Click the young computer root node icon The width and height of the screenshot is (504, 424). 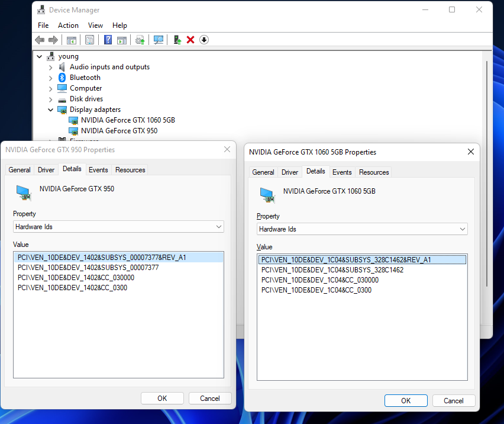pyautogui.click(x=50, y=56)
